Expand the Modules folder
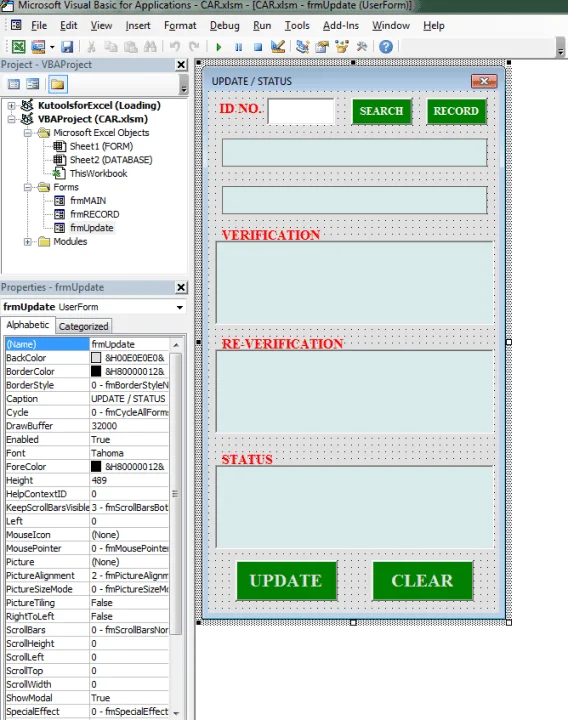 pyautogui.click(x=28, y=242)
